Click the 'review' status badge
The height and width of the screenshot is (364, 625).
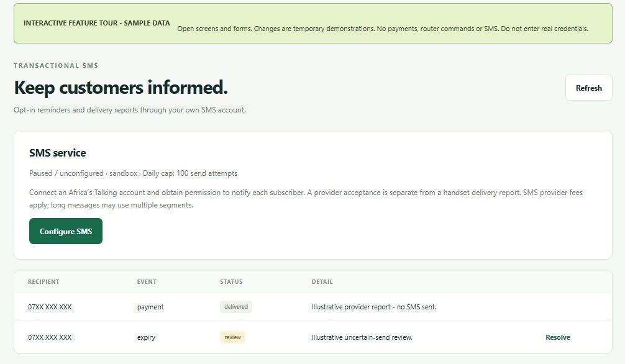tap(232, 337)
